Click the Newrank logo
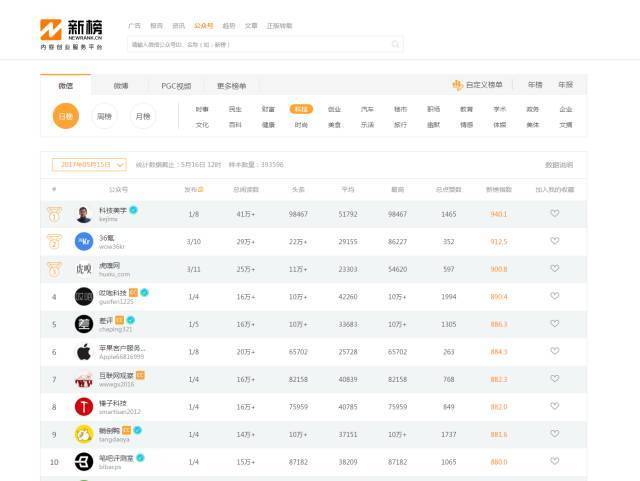The width and height of the screenshot is (640, 481). 71,33
